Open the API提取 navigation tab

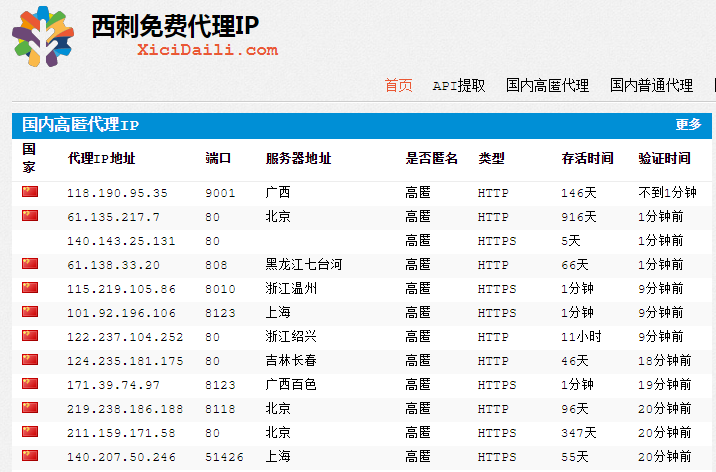pyautogui.click(x=458, y=85)
